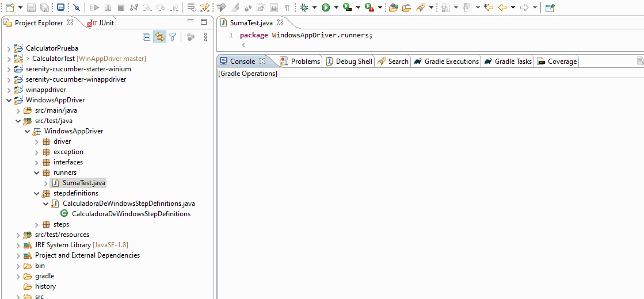The width and height of the screenshot is (644, 299).
Task: Click the New Java Package icon
Action: (394, 7)
